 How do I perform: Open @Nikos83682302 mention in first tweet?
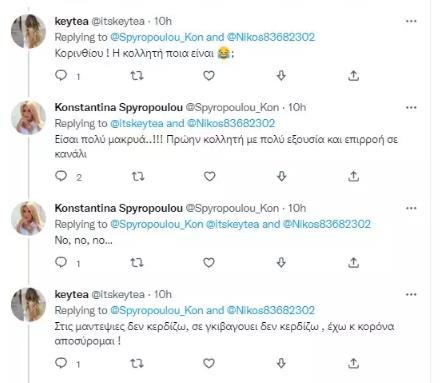pos(271,37)
